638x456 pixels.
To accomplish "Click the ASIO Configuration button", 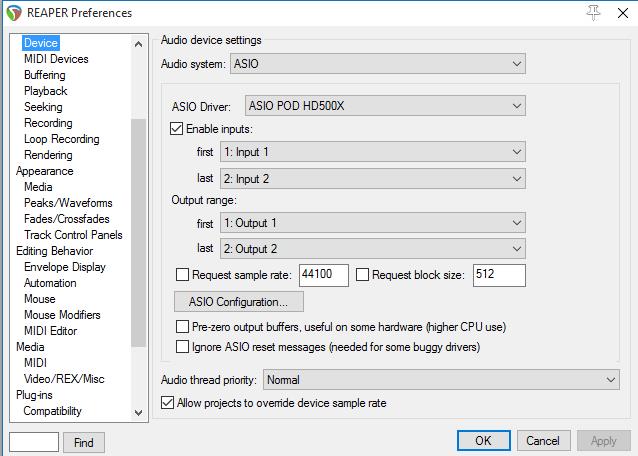I will tap(239, 301).
